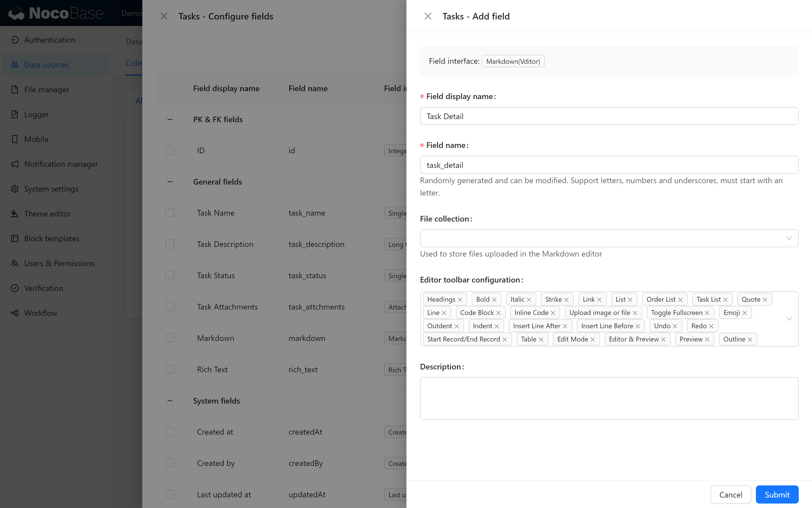Collapse the PK & FK fields group

[170, 119]
